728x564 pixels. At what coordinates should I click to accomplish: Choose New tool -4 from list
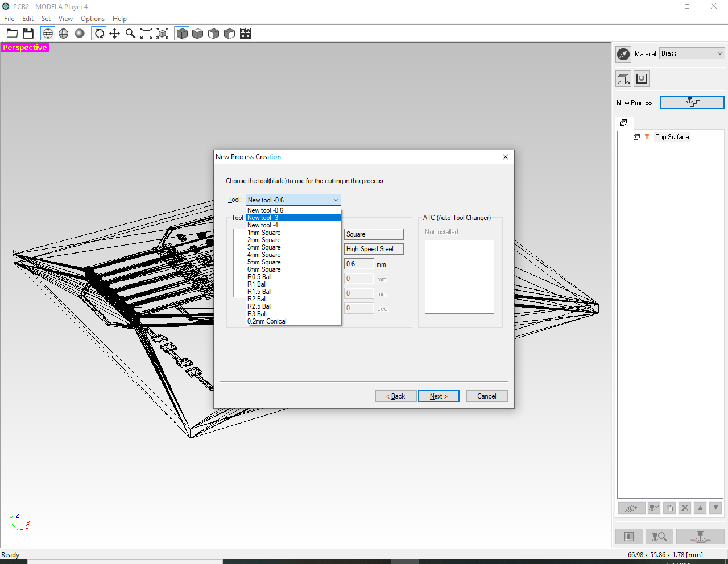[x=293, y=225]
